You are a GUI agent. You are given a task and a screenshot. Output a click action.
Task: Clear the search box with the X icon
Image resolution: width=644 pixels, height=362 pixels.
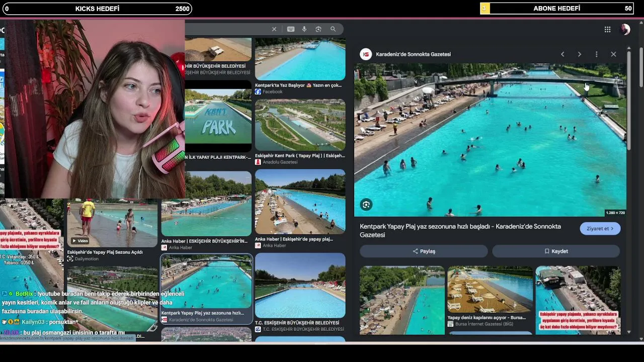274,29
